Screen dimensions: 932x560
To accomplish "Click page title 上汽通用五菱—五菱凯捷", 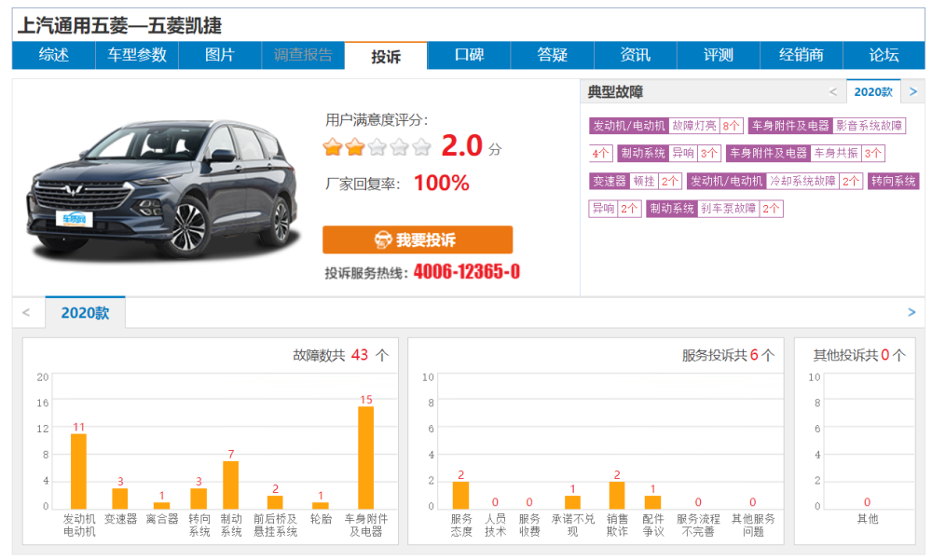I will click(119, 25).
